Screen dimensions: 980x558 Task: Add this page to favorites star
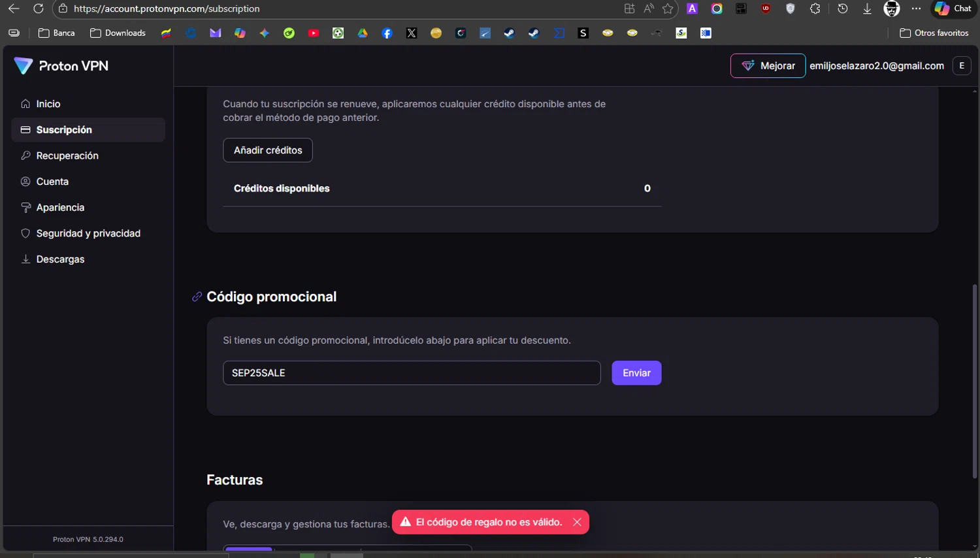tap(668, 8)
